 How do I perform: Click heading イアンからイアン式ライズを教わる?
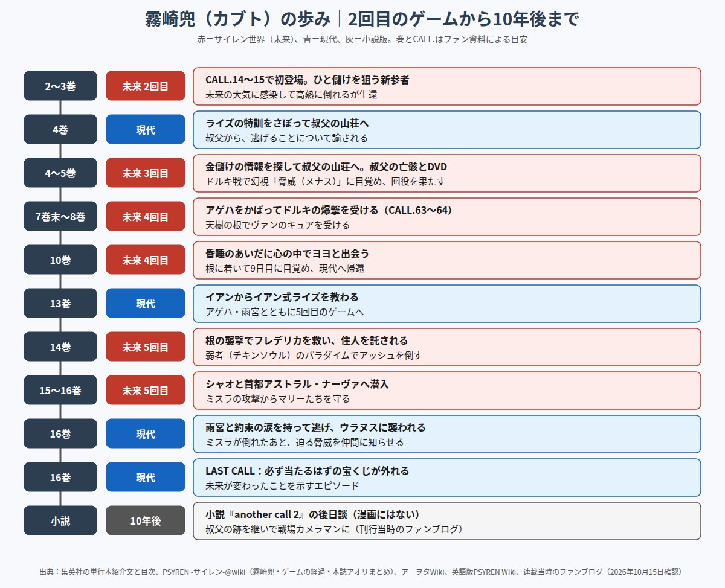pyautogui.click(x=282, y=297)
